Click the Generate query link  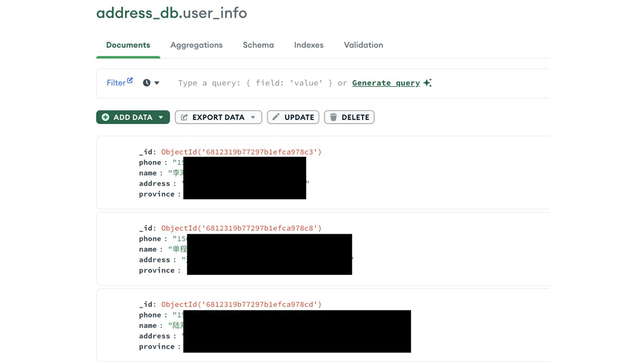coord(386,83)
